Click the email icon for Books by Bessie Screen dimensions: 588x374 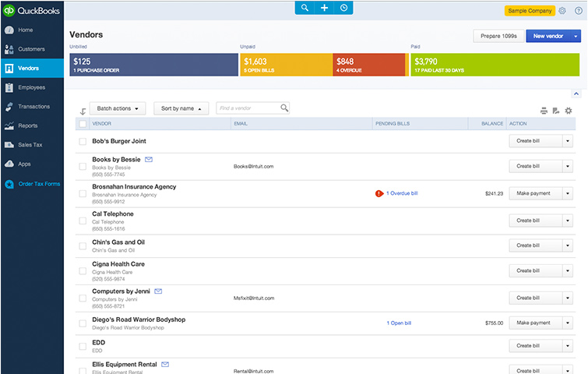tap(149, 160)
